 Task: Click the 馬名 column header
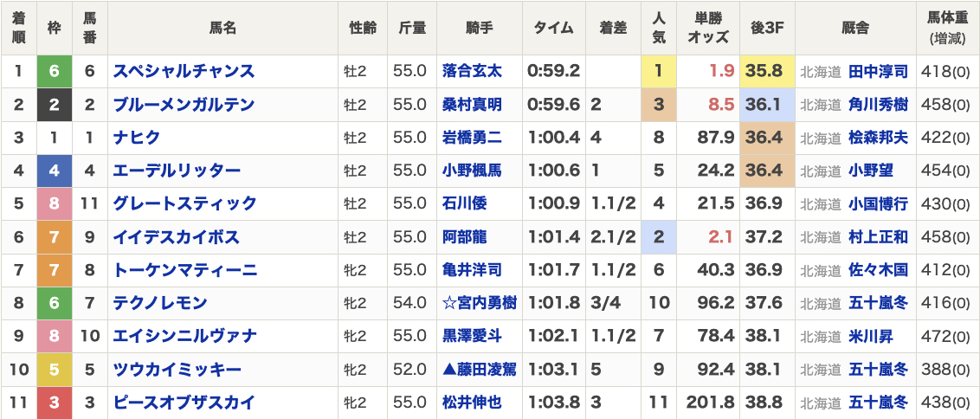[x=222, y=29]
